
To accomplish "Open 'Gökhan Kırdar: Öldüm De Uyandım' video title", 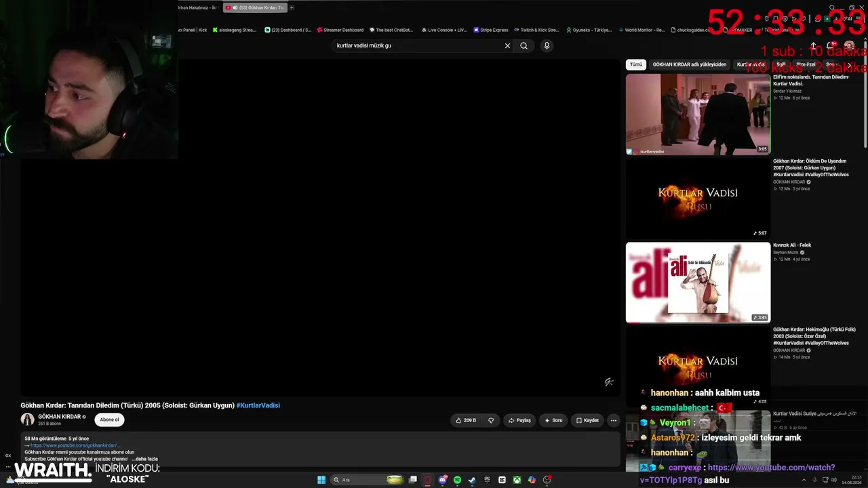I will click(810, 168).
